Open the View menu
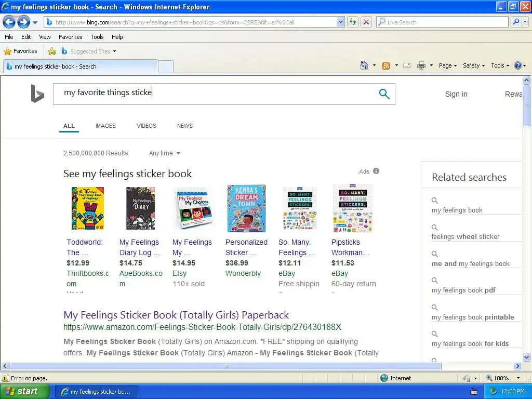Image resolution: width=532 pixels, height=399 pixels. (x=45, y=37)
